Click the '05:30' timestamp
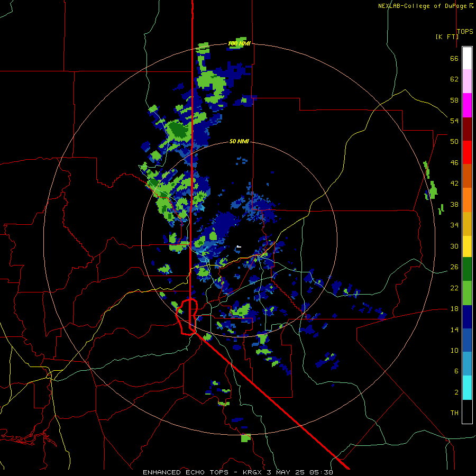Image resolution: width=476 pixels, height=476 pixels. (321, 472)
